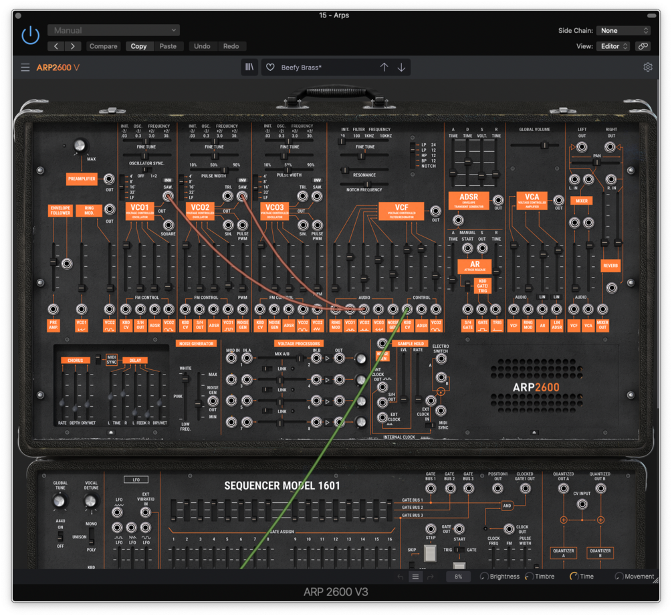Screen dimensions: 672x616
Task: Collapse speaker panel with small arrow
Action: pos(534,433)
